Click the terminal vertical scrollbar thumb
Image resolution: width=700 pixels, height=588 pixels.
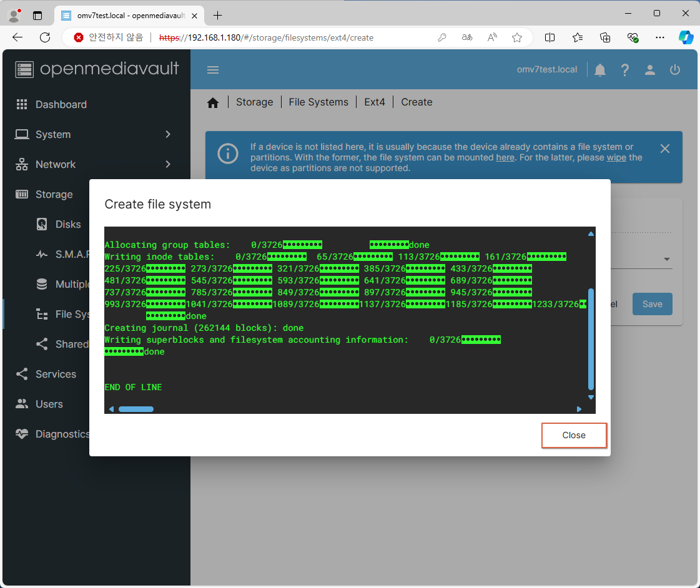coord(591,339)
